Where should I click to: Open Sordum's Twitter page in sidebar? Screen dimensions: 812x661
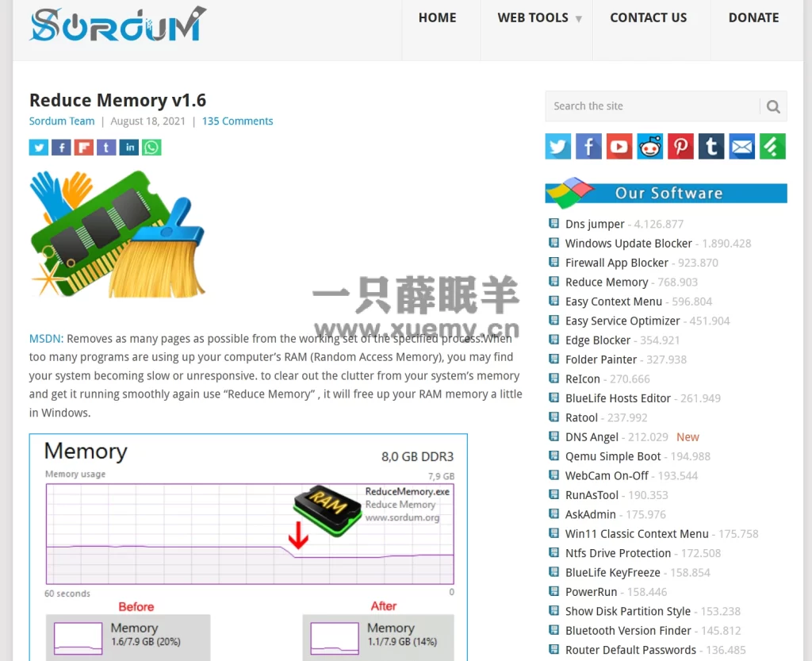click(x=557, y=146)
